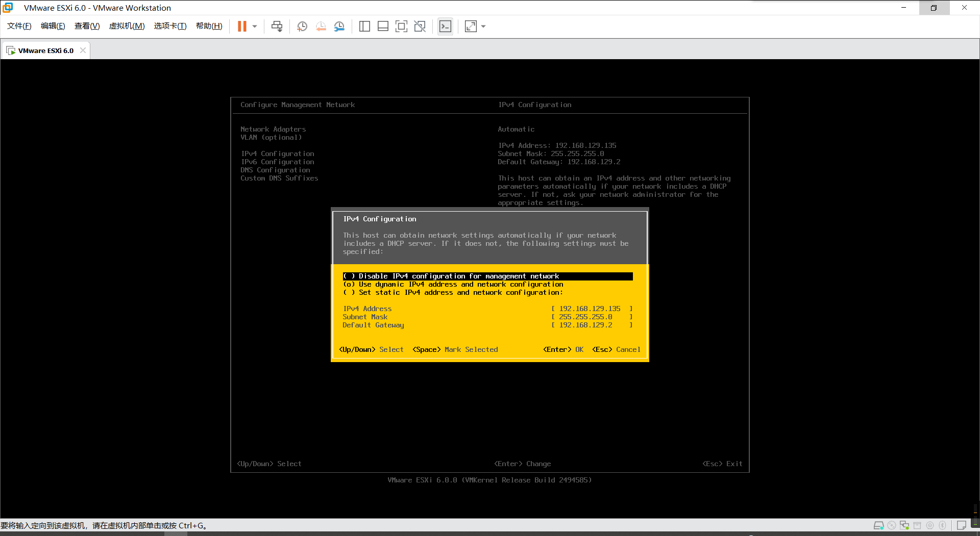The height and width of the screenshot is (536, 980).
Task: Open the 编辑(E) menu
Action: [x=53, y=26]
